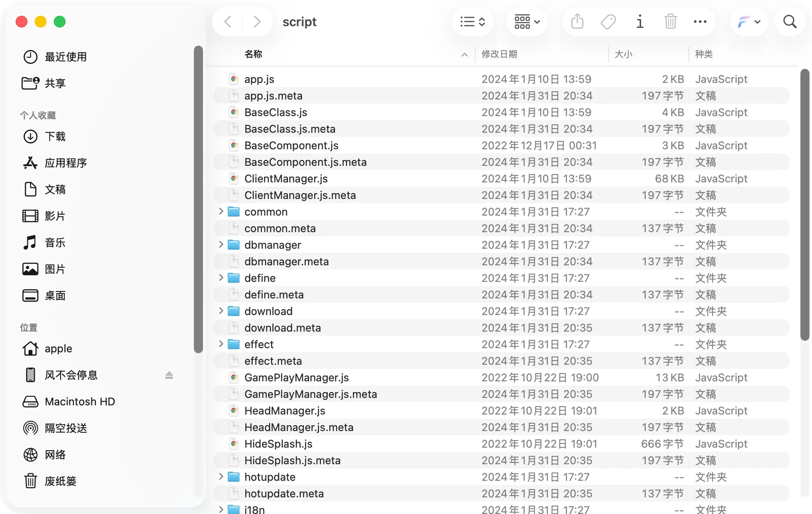Open 最近使用 in the sidebar

pyautogui.click(x=55, y=57)
